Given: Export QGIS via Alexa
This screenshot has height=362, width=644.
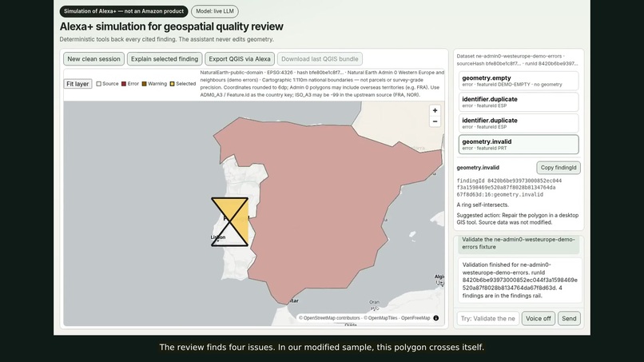Looking at the screenshot, I should coord(240,59).
